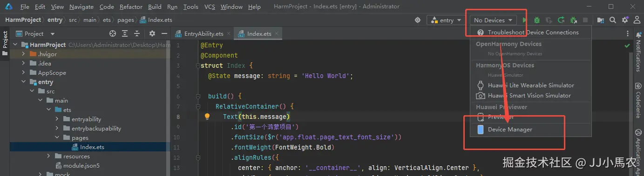Select Index.ets in the project tree
The image size is (644, 176).
tap(92, 147)
